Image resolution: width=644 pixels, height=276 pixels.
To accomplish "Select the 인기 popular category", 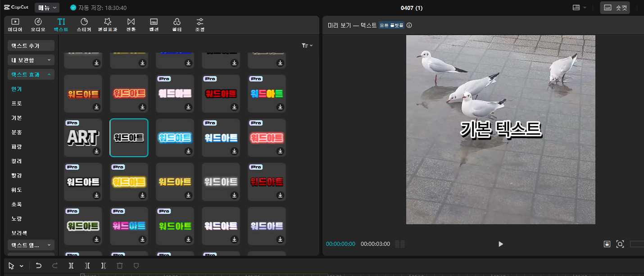I will 17,89.
